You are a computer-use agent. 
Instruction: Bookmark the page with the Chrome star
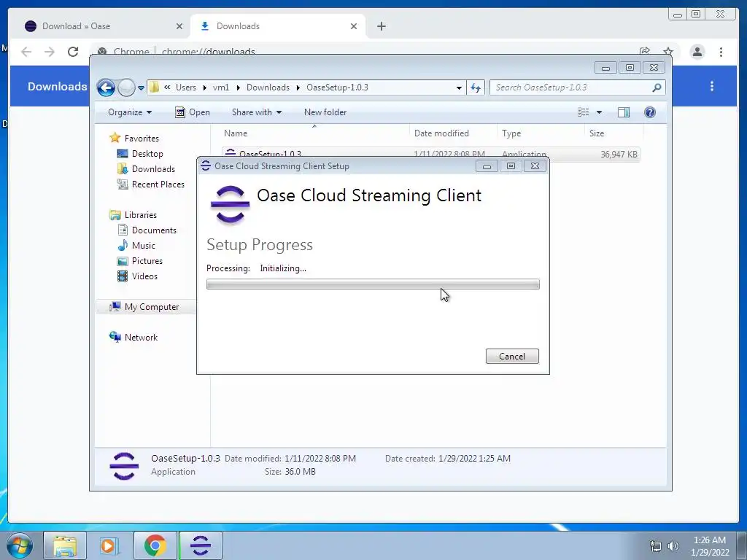pos(668,52)
